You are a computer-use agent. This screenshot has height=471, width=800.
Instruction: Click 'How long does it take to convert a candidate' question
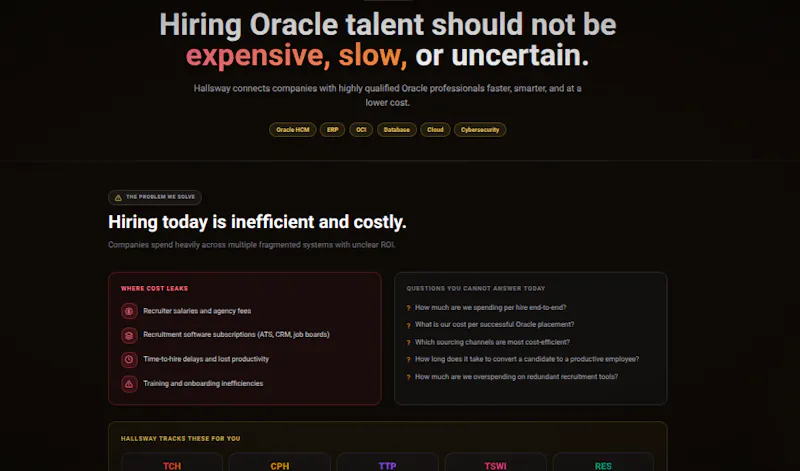click(x=527, y=359)
